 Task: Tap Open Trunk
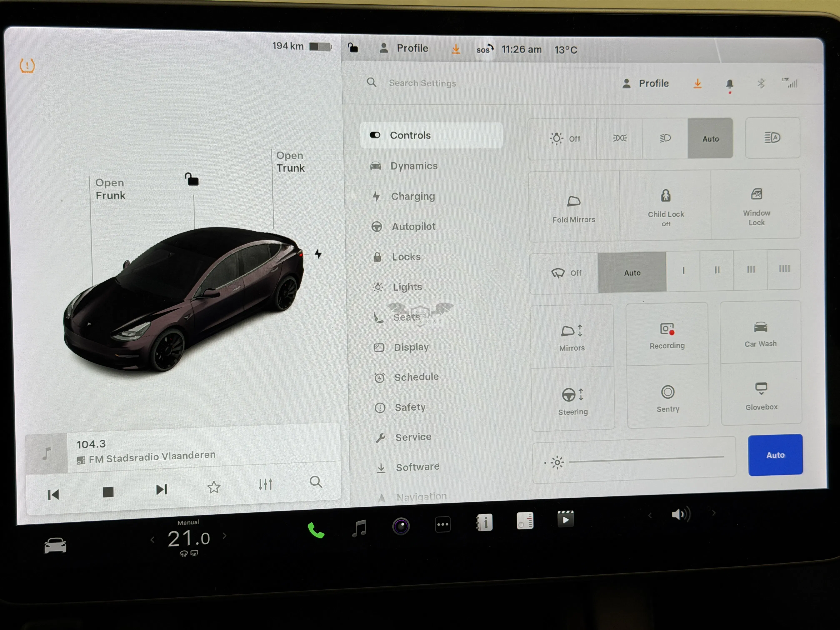(x=290, y=162)
